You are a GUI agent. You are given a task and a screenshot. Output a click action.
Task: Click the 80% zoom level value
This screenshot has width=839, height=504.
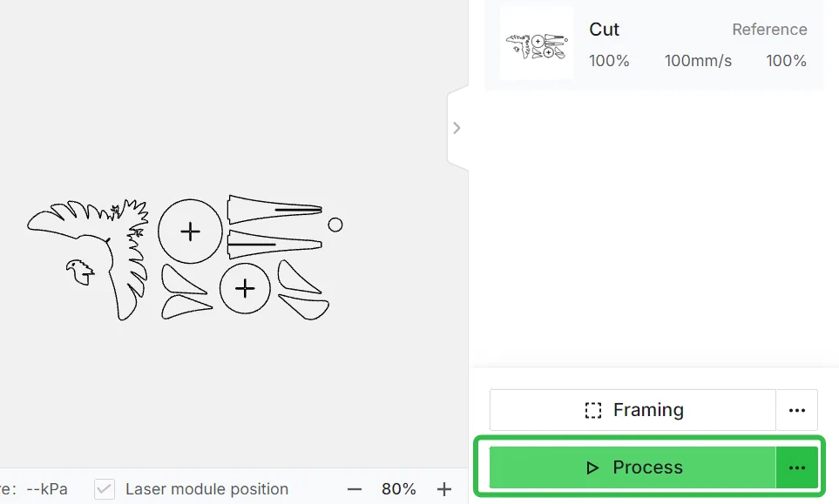[x=399, y=489]
